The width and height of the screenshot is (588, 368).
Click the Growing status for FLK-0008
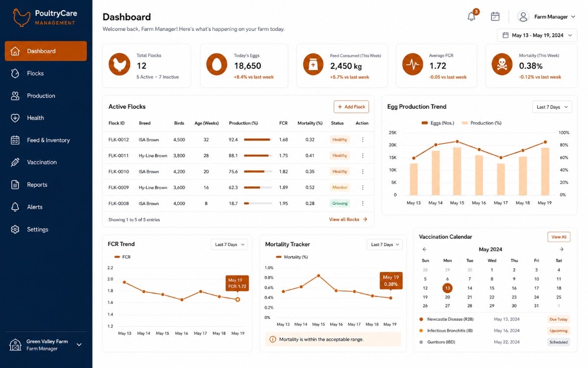pos(340,203)
